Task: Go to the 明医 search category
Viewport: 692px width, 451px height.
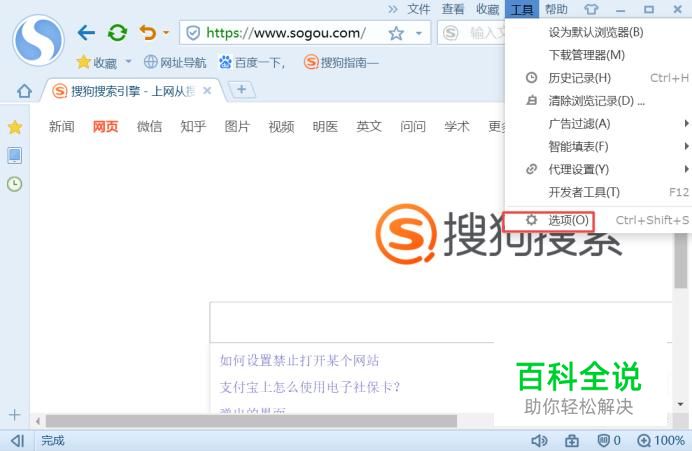Action: [x=325, y=127]
